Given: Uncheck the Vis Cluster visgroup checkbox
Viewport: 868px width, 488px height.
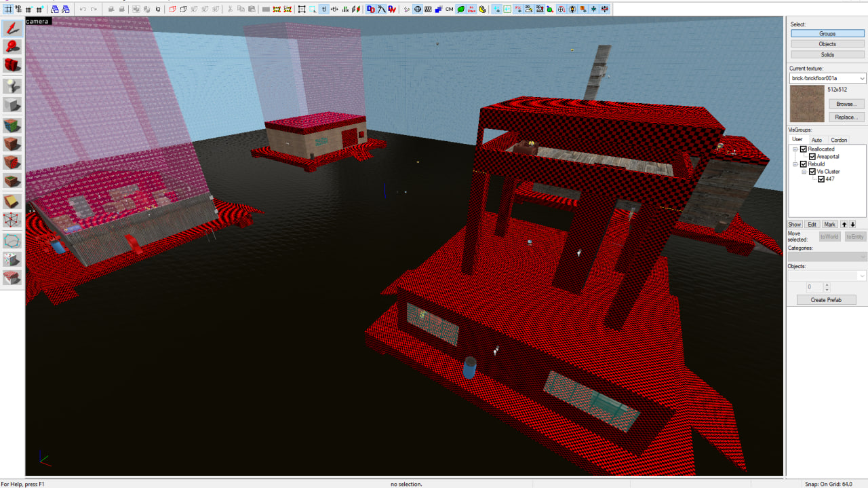Looking at the screenshot, I should 812,172.
